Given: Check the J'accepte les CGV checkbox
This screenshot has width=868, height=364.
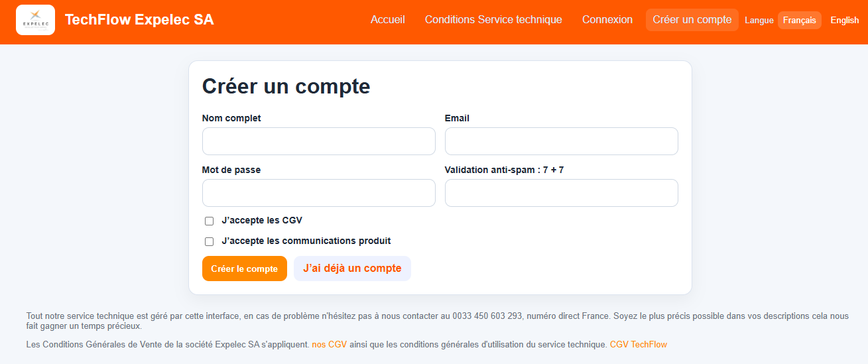Looking at the screenshot, I should [x=210, y=221].
